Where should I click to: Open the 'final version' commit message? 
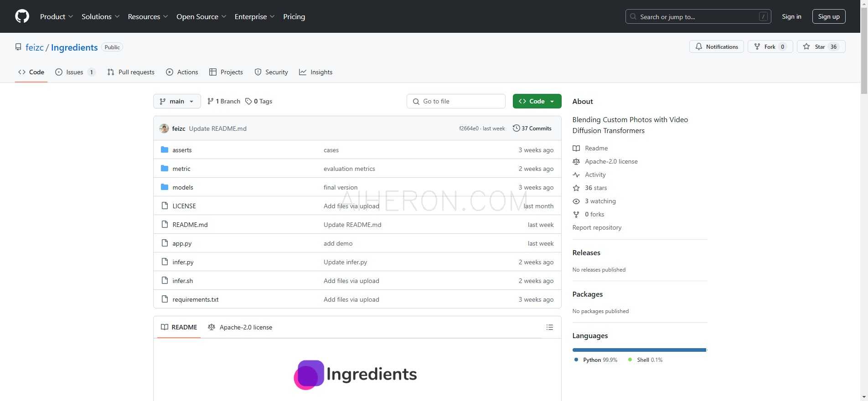pos(341,187)
